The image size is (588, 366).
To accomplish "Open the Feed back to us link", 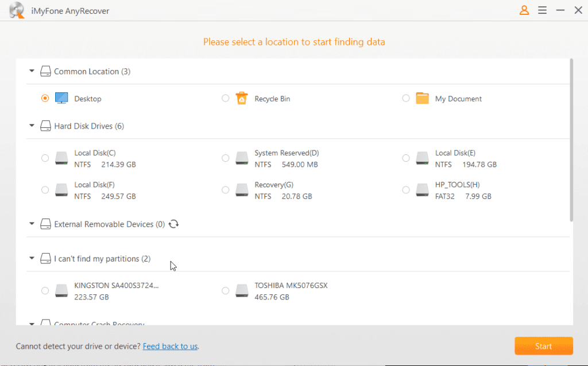I will click(170, 346).
